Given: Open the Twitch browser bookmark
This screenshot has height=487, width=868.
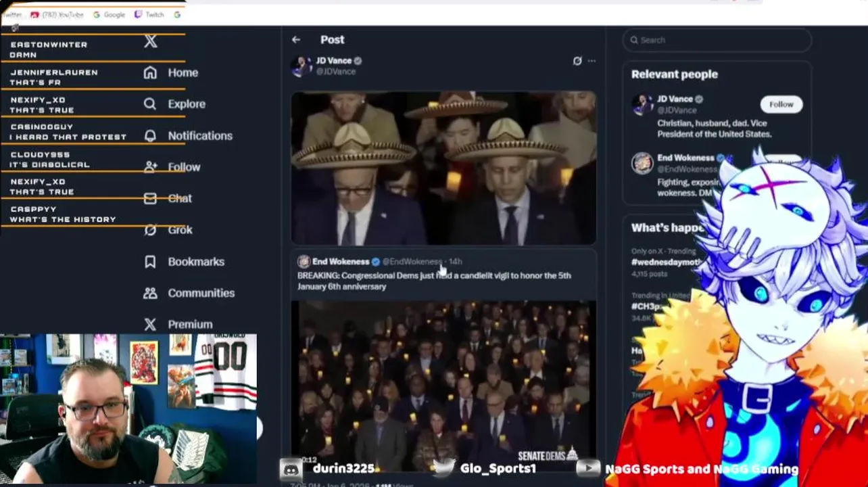Looking at the screenshot, I should coord(149,14).
